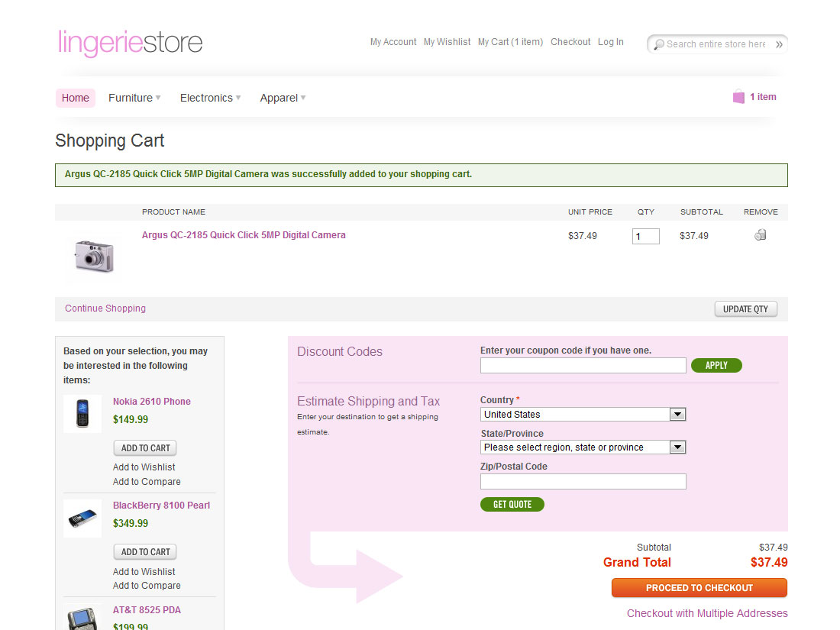This screenshot has height=630, width=840.
Task: Apply the coupon code
Action: tap(716, 365)
